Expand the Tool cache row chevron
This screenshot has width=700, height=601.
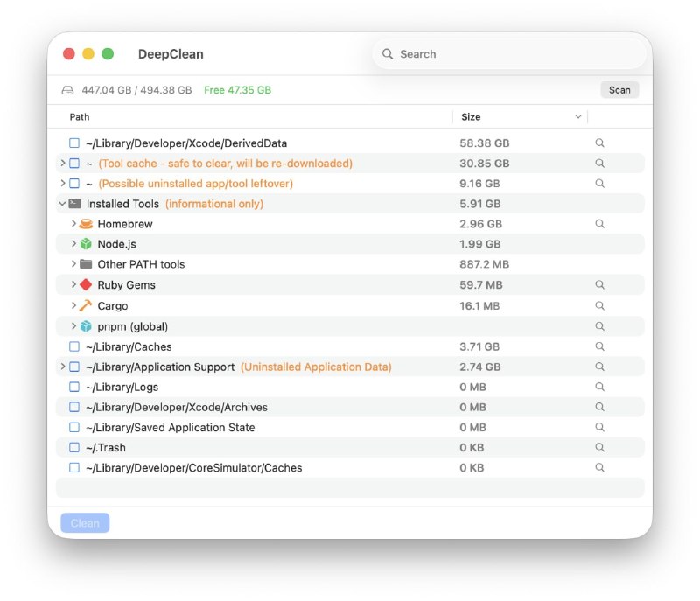point(63,163)
